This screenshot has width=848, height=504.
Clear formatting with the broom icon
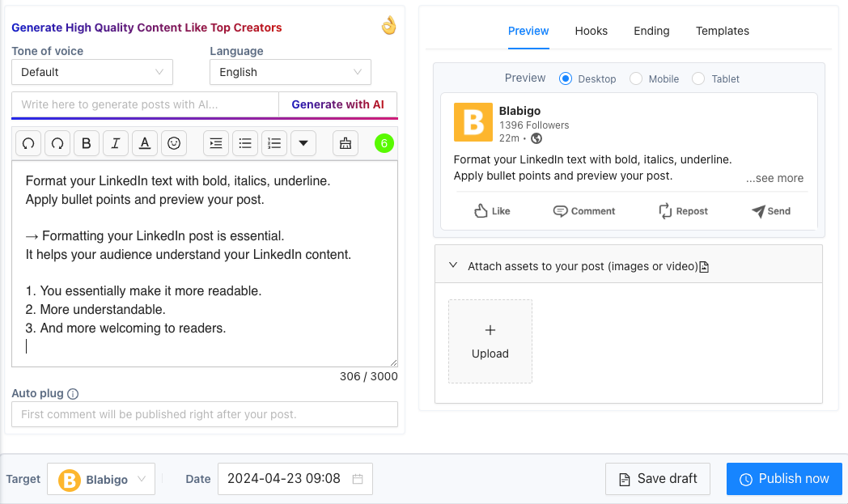(x=345, y=143)
